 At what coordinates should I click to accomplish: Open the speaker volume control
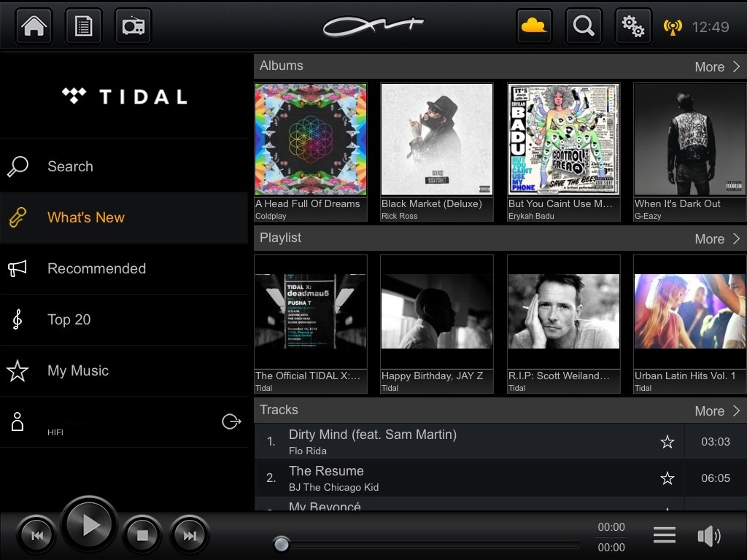[709, 536]
